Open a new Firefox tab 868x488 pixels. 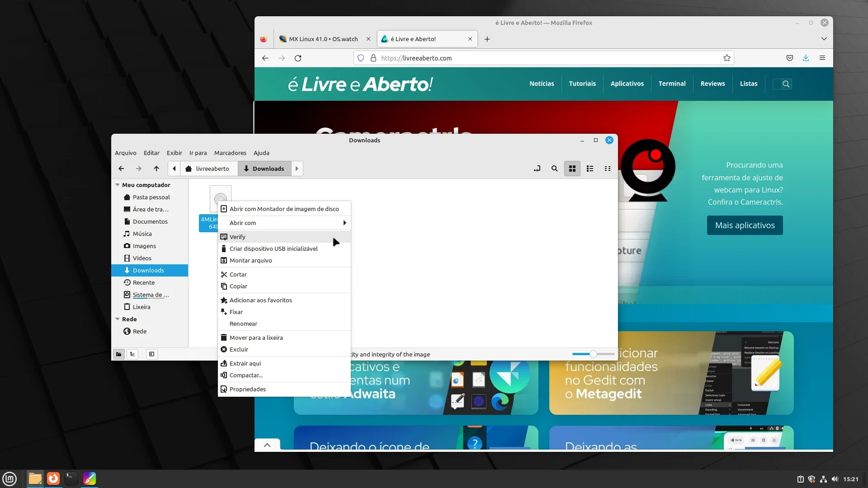click(487, 39)
